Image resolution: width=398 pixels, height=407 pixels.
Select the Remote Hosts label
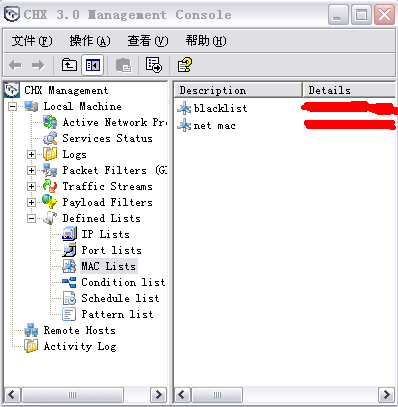(79, 330)
